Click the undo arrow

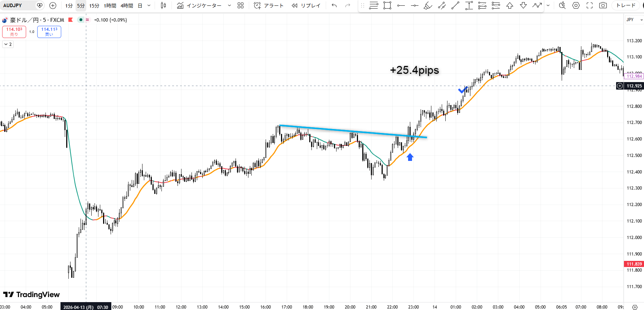click(x=334, y=5)
